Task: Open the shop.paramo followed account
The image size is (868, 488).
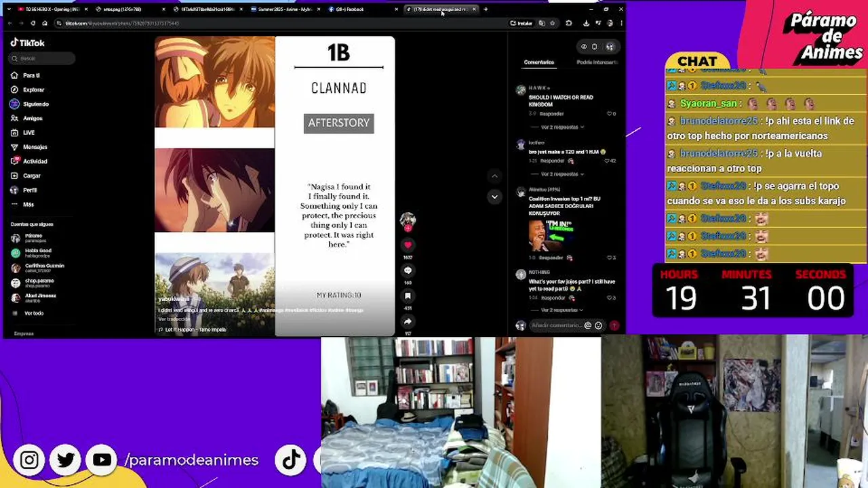Action: pyautogui.click(x=33, y=282)
